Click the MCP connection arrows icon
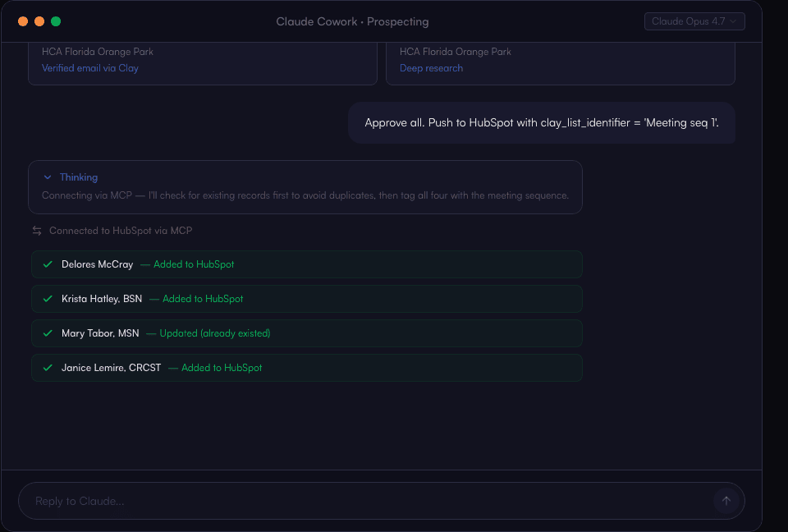Viewport: 788px width, 532px height. [x=37, y=231]
